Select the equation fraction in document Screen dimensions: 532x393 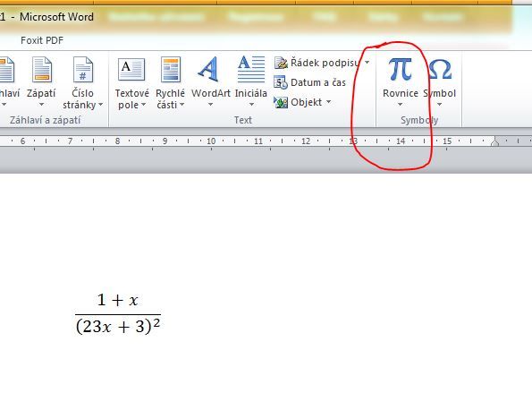118,314
